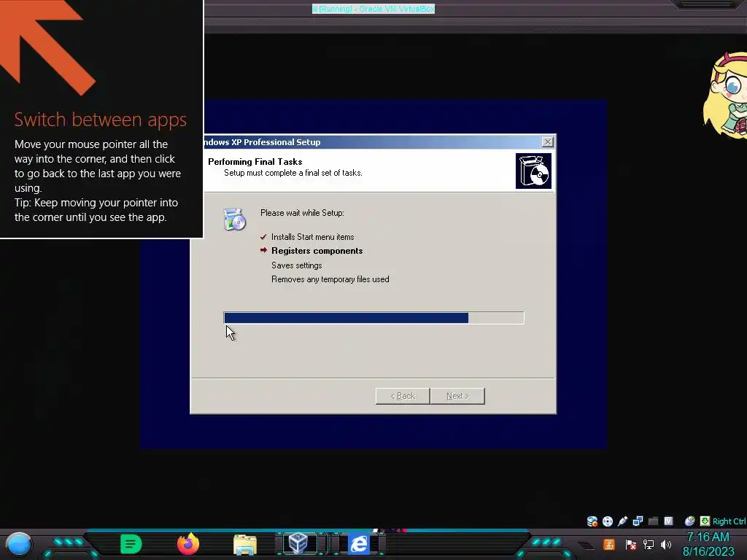Click the VirtualBox mouse integration indicator
Viewport: 747px width, 560px height.
(689, 521)
